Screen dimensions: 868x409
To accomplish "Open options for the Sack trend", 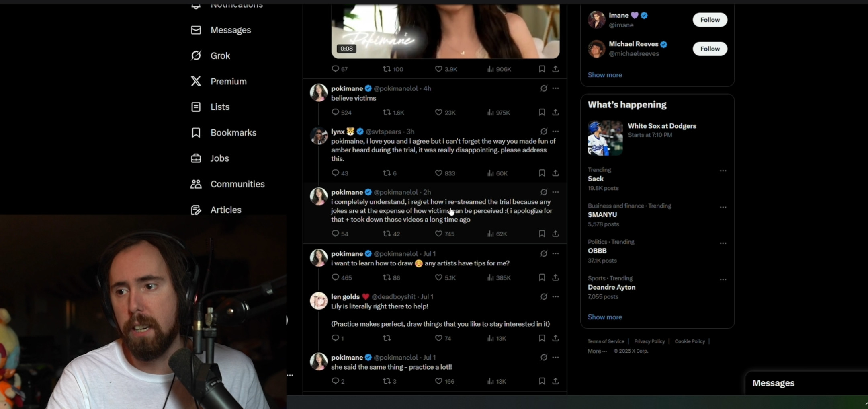I will tap(723, 171).
